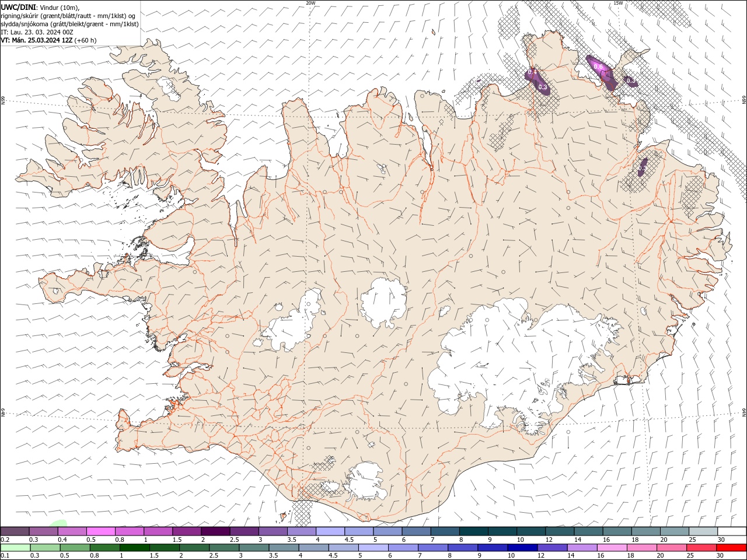747x560 pixels.
Task: Click the green 0.5 rain-scale swatch
Action: [x=75, y=548]
